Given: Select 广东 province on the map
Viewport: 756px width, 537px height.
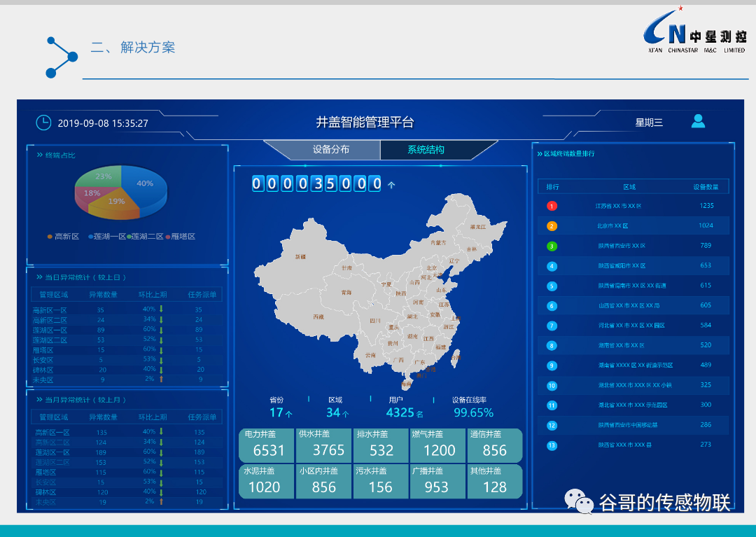Looking at the screenshot, I should [420, 364].
